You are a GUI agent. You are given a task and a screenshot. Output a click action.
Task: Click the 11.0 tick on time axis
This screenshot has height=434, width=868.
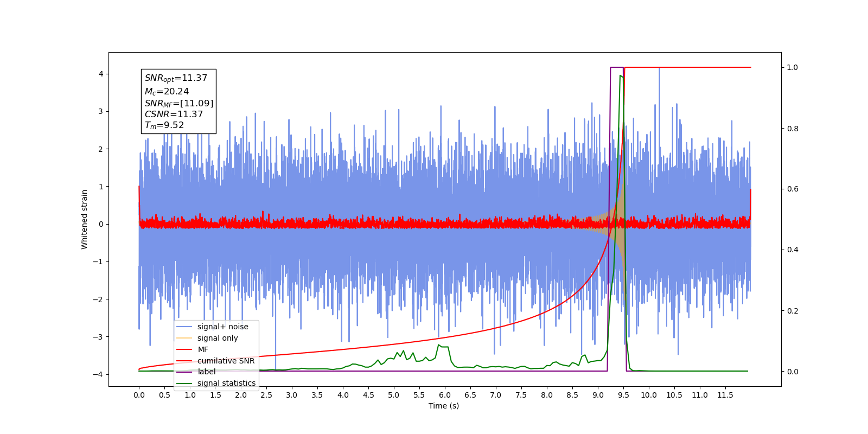point(700,395)
